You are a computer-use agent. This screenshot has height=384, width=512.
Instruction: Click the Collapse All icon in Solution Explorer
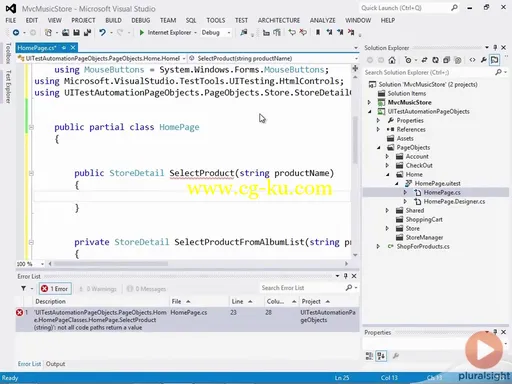pos(446,60)
